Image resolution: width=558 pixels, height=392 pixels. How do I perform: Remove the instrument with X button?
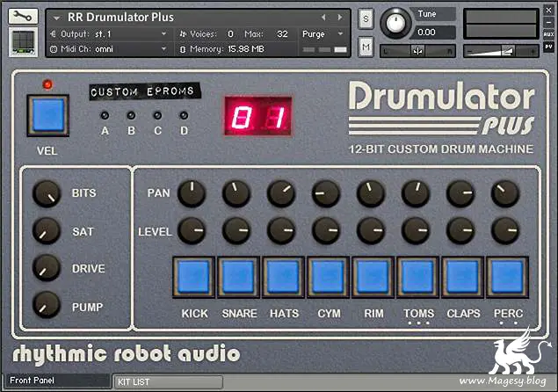(x=548, y=10)
